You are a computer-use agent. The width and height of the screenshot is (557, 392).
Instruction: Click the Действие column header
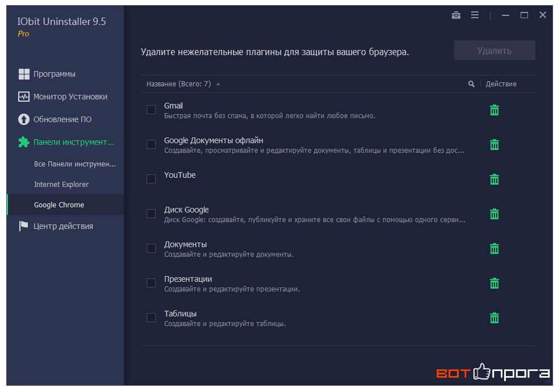501,84
